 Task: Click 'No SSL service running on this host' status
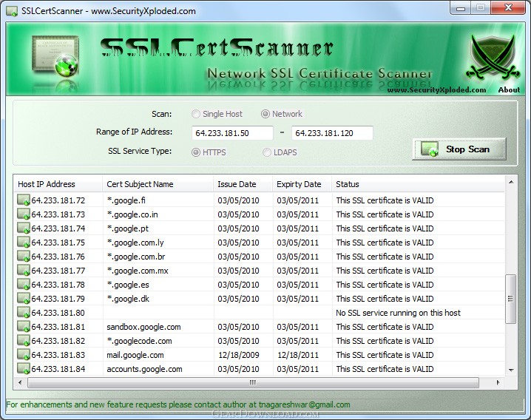tap(398, 313)
